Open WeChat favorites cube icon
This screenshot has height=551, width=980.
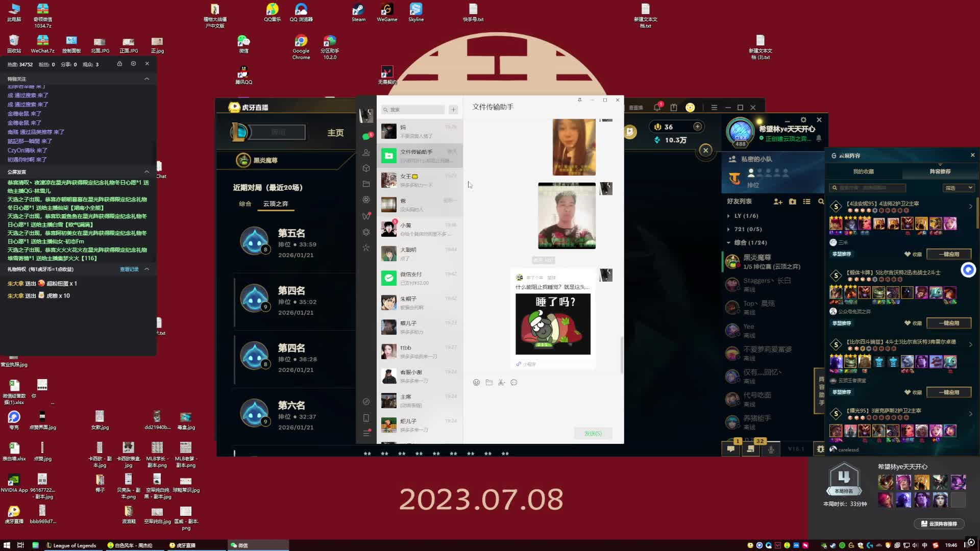366,168
